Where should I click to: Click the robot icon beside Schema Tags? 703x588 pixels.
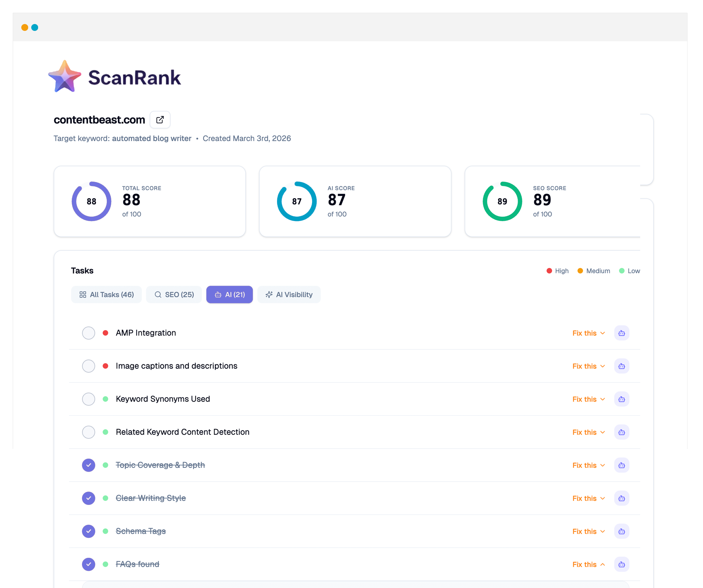[622, 531]
